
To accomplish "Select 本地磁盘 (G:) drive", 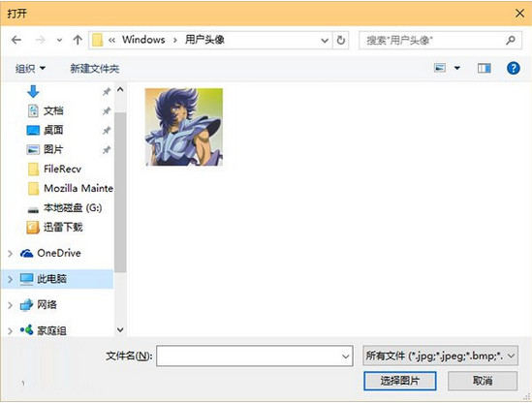I will click(x=73, y=207).
